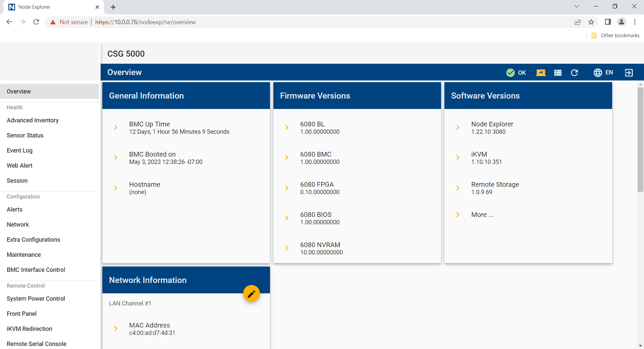This screenshot has height=349, width=644.
Task: Click the refresh icon in Overview bar
Action: (x=575, y=73)
